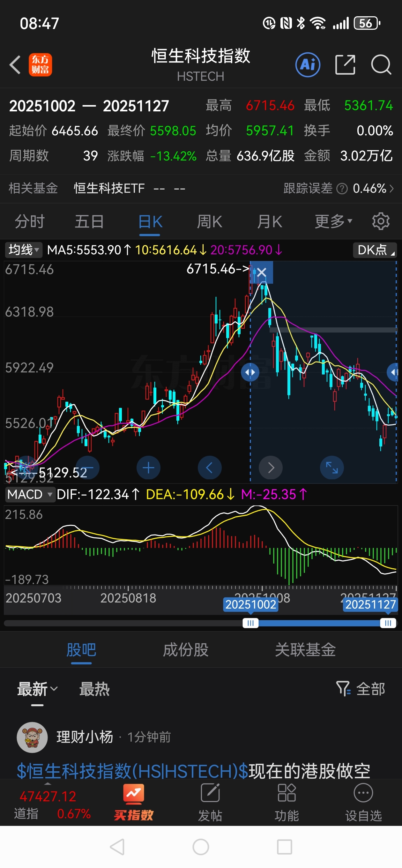Image resolution: width=402 pixels, height=868 pixels.
Task: Tap the blue selected range slider bar
Action: [x=319, y=623]
